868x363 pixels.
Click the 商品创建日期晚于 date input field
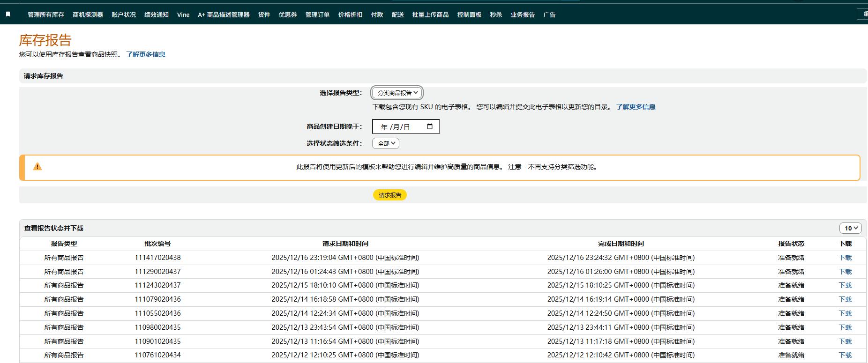(x=398, y=126)
